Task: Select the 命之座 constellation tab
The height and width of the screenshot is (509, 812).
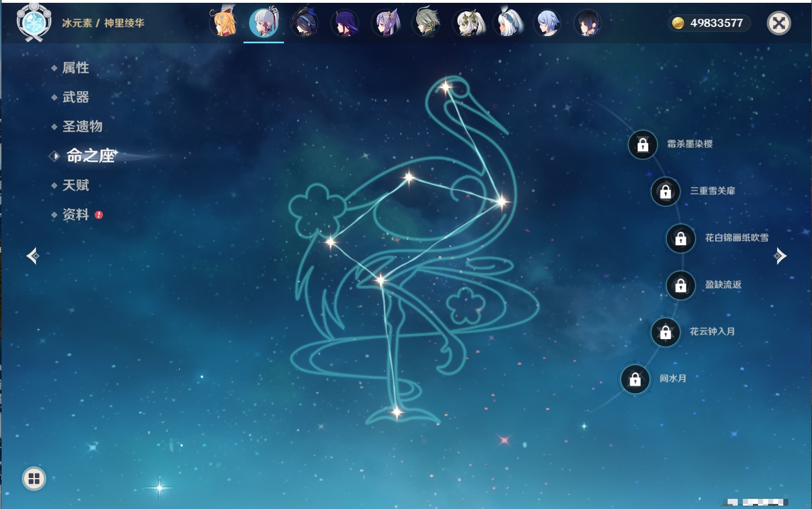Action: tap(91, 156)
